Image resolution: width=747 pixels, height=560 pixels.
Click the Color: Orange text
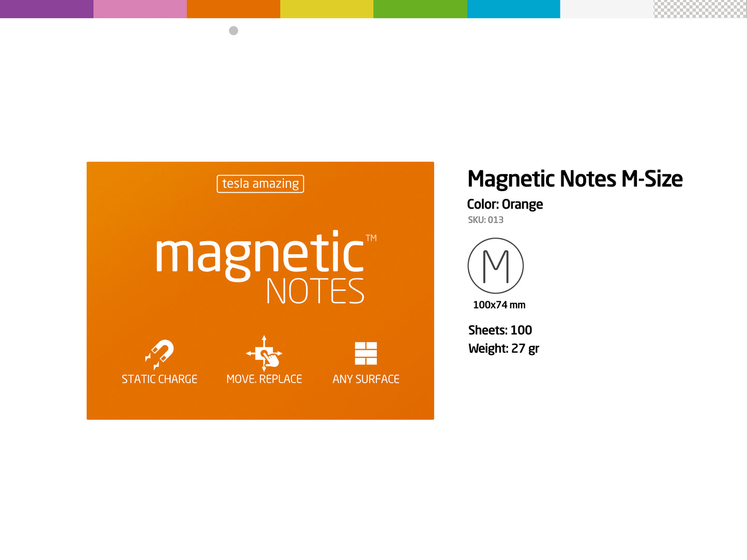(x=505, y=205)
